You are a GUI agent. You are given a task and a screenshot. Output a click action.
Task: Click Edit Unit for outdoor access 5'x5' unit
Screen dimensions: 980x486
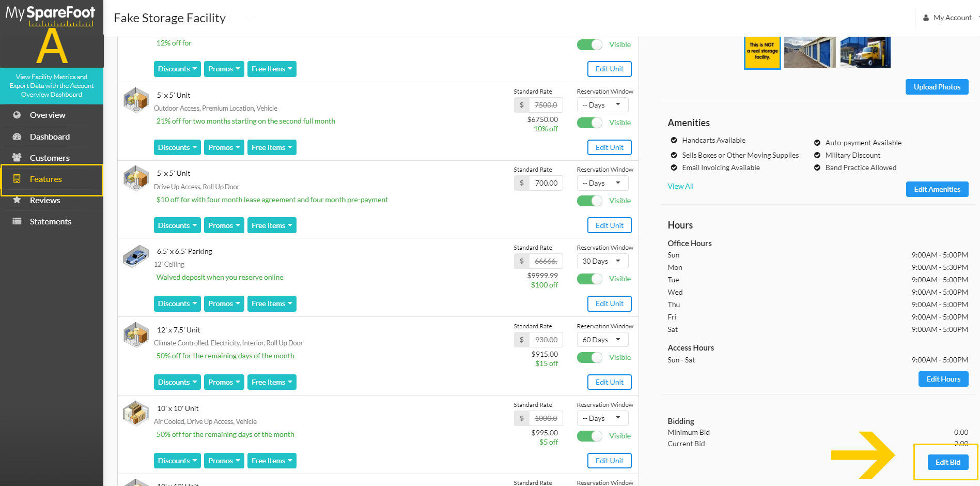pyautogui.click(x=610, y=147)
